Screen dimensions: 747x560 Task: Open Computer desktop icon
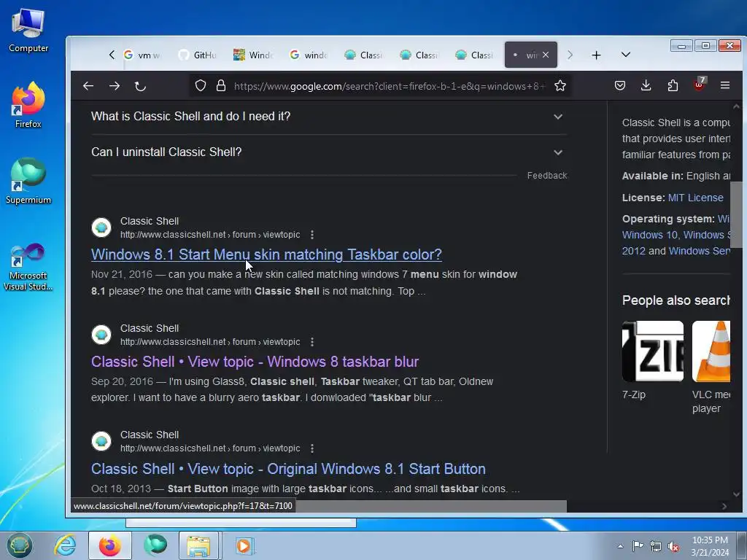coord(28,30)
